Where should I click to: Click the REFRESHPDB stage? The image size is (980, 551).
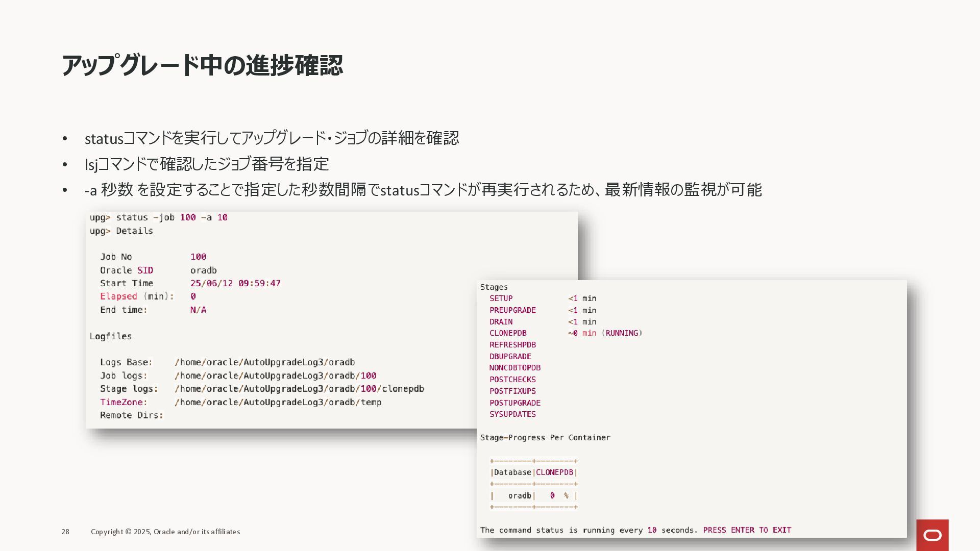[512, 345]
